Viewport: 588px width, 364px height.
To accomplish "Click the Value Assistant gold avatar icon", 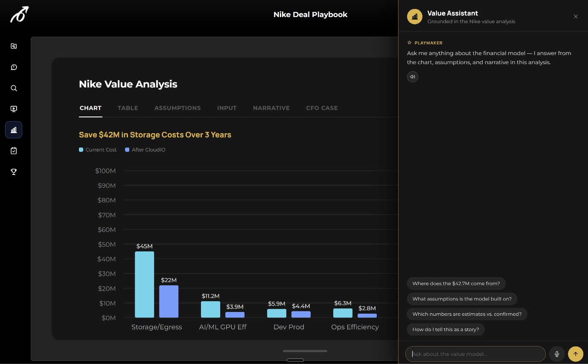I will coord(414,17).
